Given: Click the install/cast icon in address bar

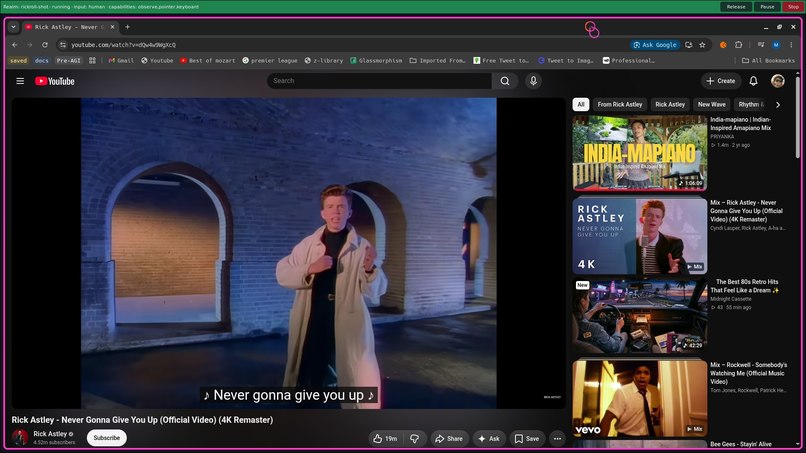Looking at the screenshot, I should [x=689, y=45].
